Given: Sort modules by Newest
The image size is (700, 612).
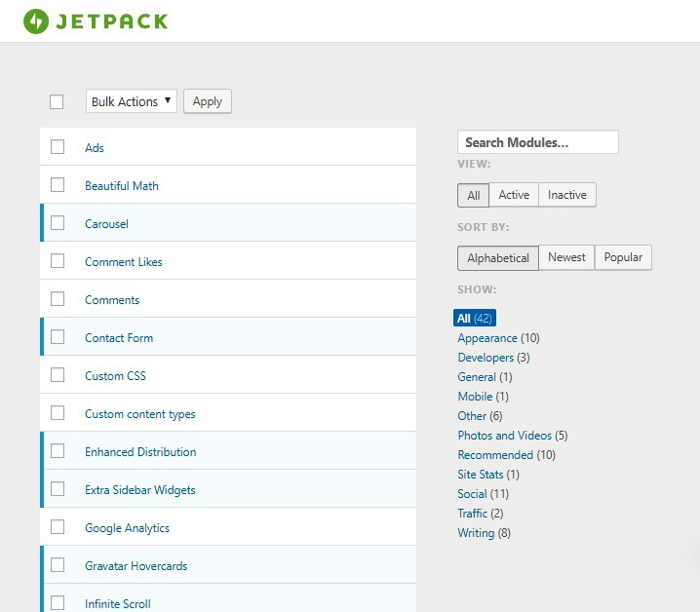Looking at the screenshot, I should pos(566,257).
